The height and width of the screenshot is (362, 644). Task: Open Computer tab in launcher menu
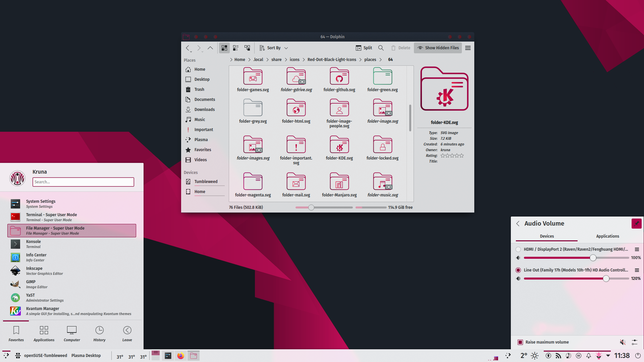tap(72, 334)
